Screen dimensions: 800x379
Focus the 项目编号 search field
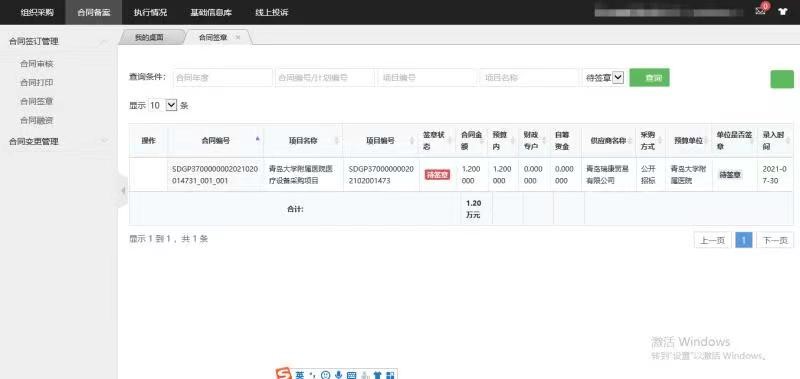427,78
